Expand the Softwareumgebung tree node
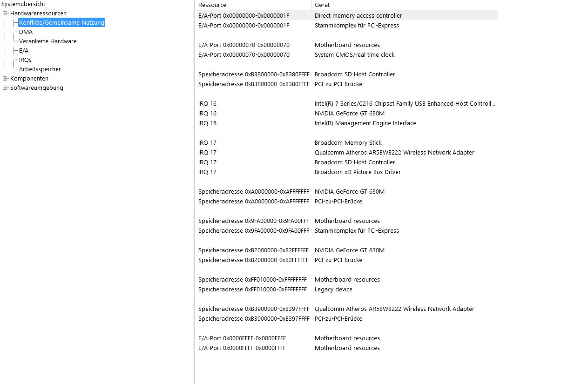Image resolution: width=588 pixels, height=384 pixels. tap(5, 88)
